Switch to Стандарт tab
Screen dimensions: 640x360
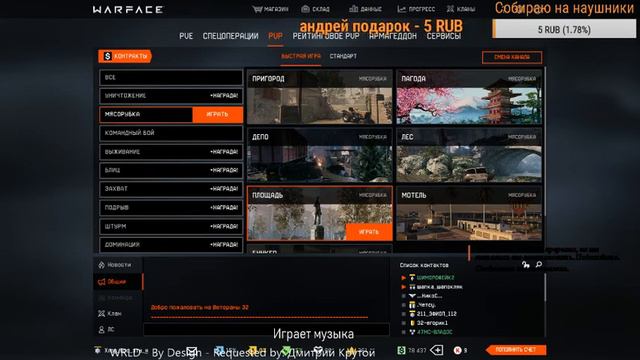(343, 56)
